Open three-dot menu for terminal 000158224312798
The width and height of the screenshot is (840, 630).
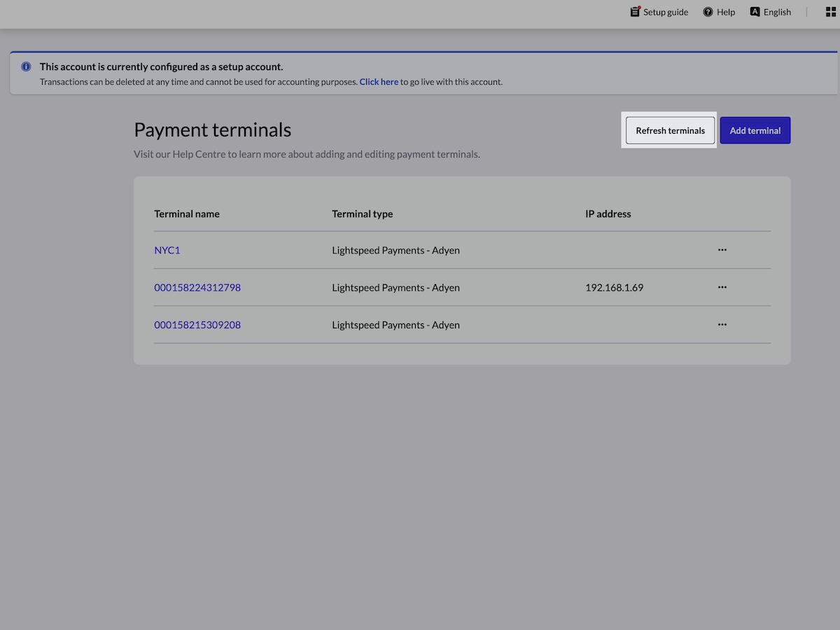pyautogui.click(x=722, y=287)
